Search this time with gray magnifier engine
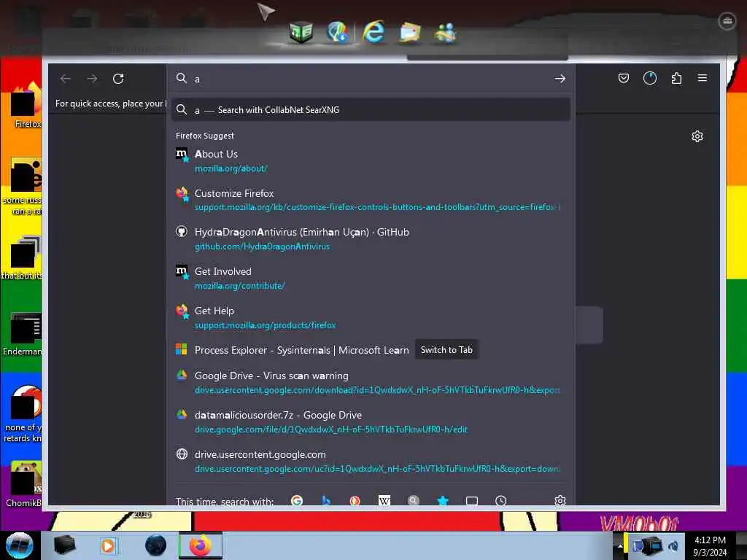 tap(414, 500)
